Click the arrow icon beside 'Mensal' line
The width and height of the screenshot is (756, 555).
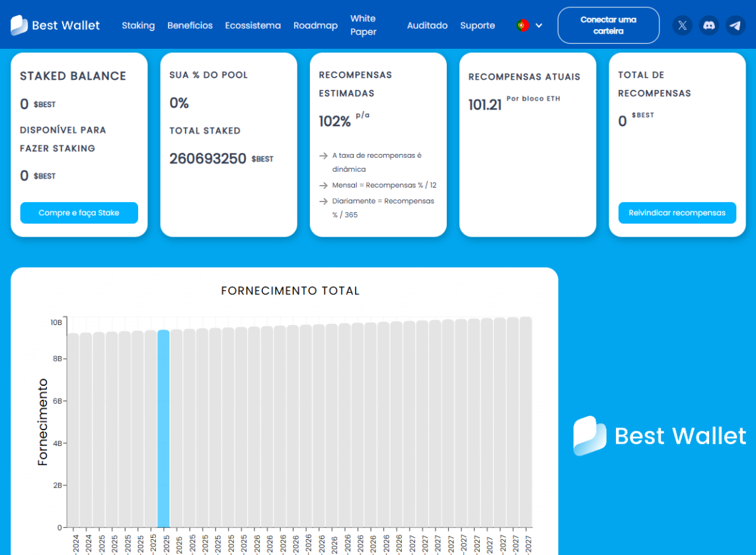coord(324,185)
